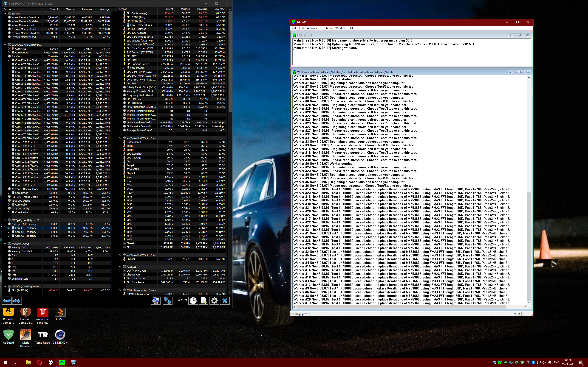Viewport: 588px width, 367px height.
Task: Expand the Core C0 Residency row
Action: point(9,228)
